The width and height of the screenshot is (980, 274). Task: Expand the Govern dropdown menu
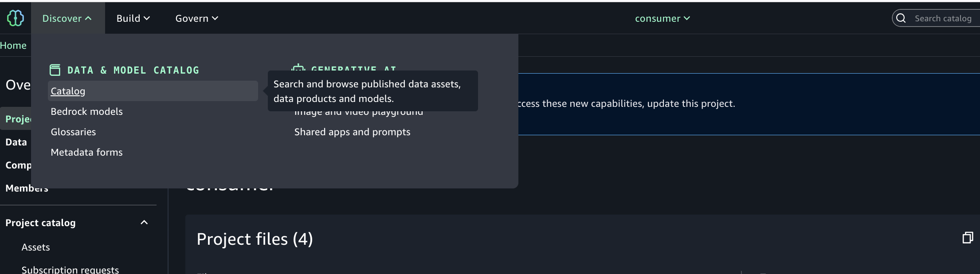[x=196, y=18]
